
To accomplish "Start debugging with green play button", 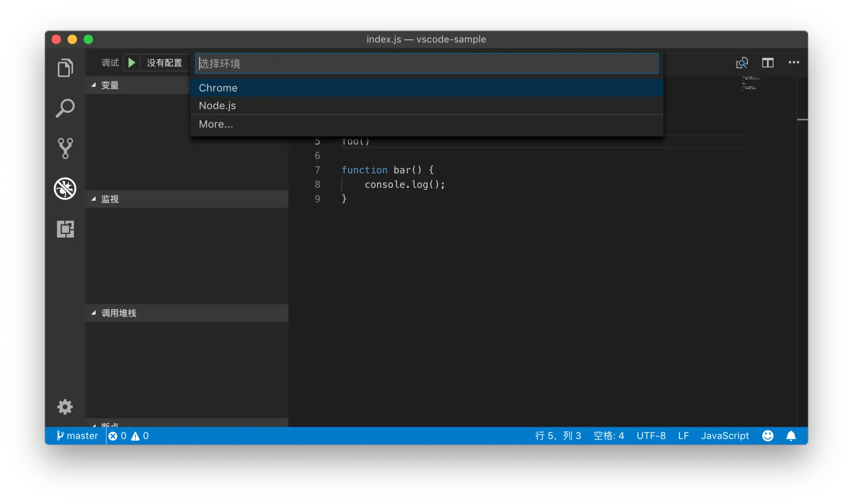I will coord(132,63).
